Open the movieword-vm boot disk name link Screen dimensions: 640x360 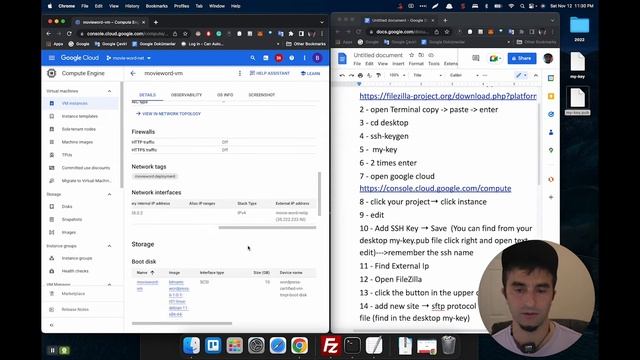[147, 285]
